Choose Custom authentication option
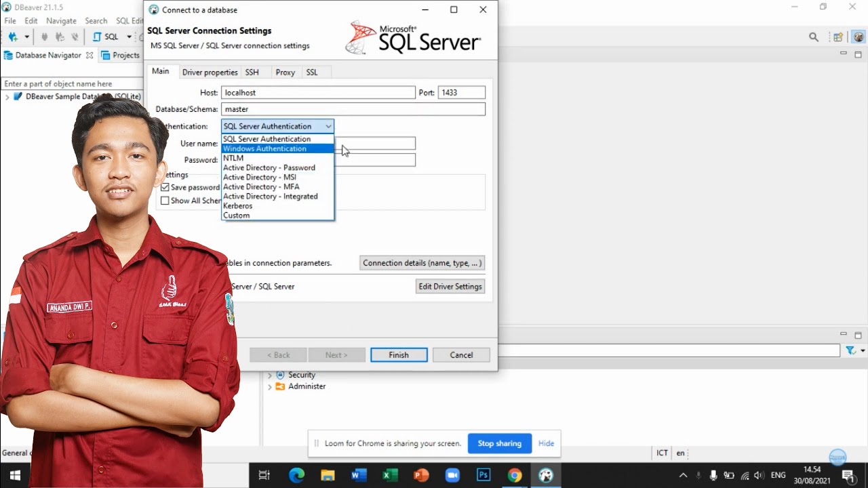868x488 pixels. tap(278, 216)
